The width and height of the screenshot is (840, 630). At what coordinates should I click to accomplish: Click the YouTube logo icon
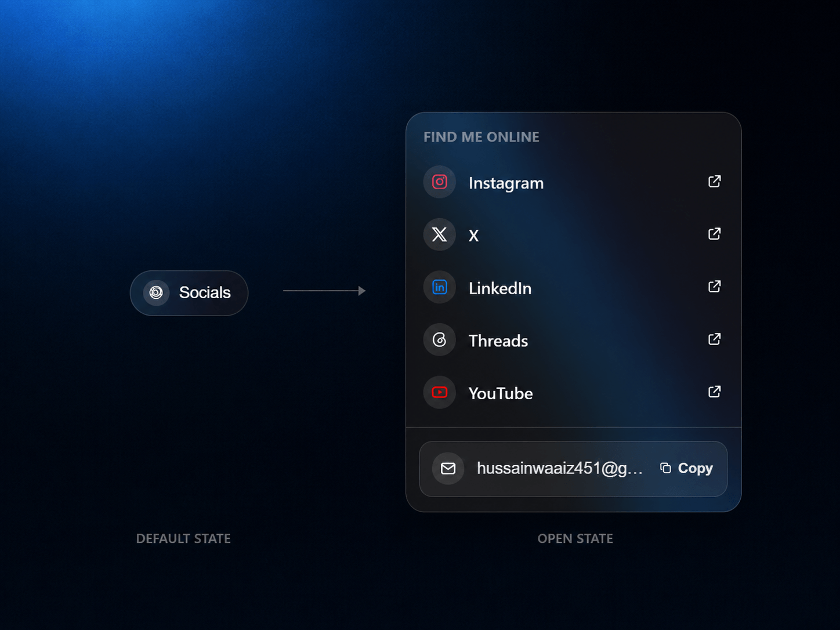(440, 393)
